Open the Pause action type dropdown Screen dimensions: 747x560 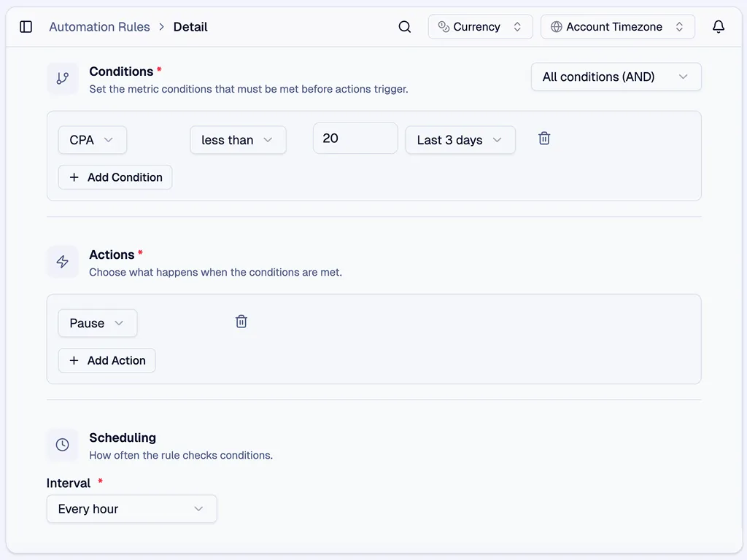(97, 323)
